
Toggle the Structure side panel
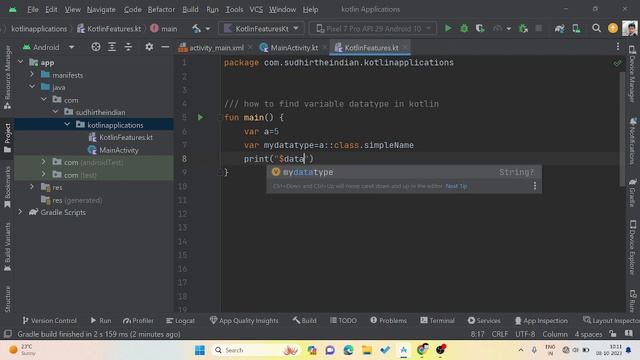(x=7, y=298)
